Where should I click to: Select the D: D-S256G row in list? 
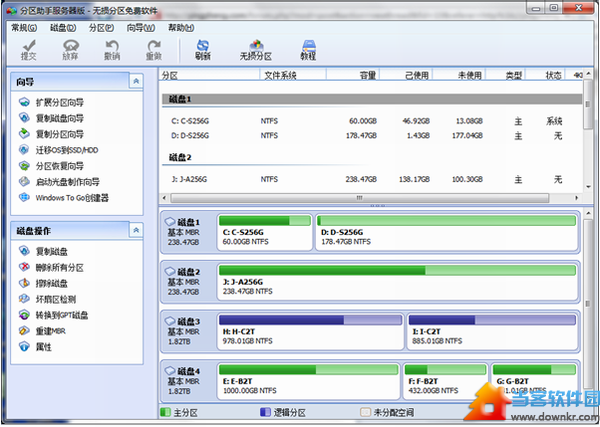click(371, 135)
